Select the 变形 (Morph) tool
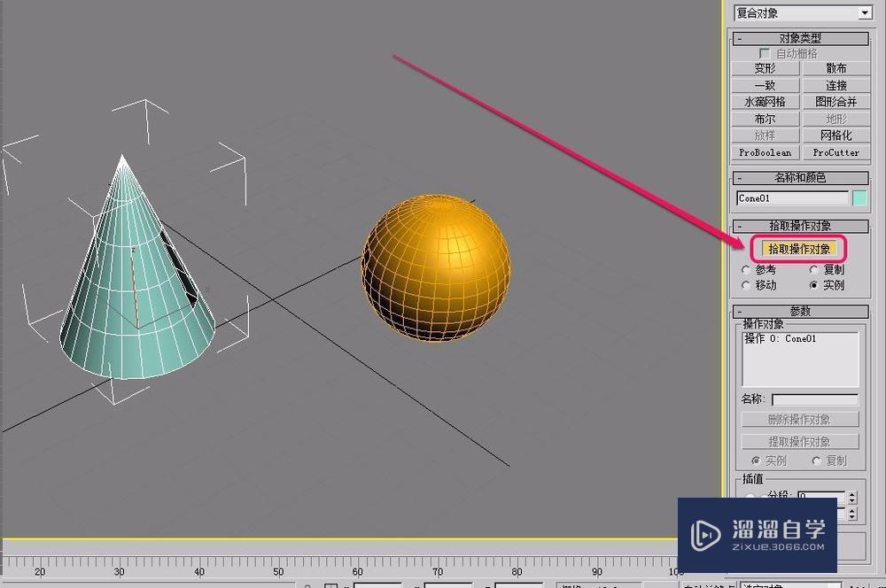The width and height of the screenshot is (886, 588). click(764, 67)
